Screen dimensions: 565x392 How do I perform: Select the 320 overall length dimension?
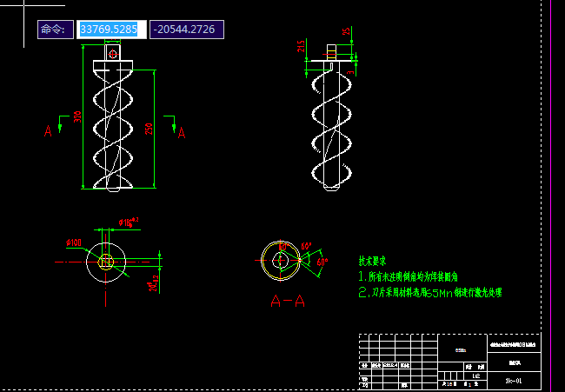[77, 116]
